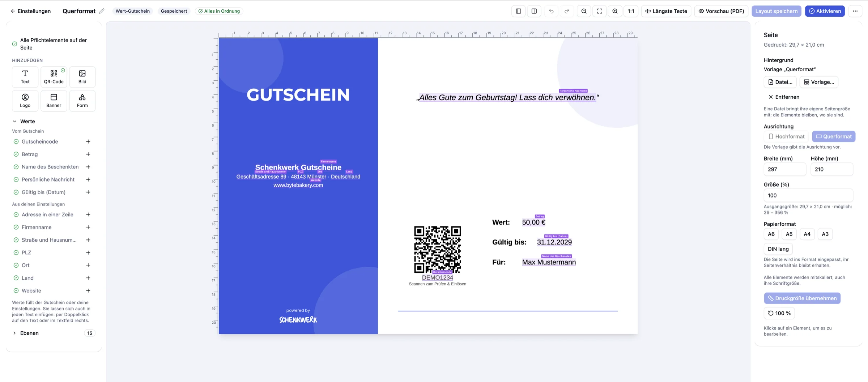
Task: Toggle the right sidebar panel icon
Action: tap(534, 11)
